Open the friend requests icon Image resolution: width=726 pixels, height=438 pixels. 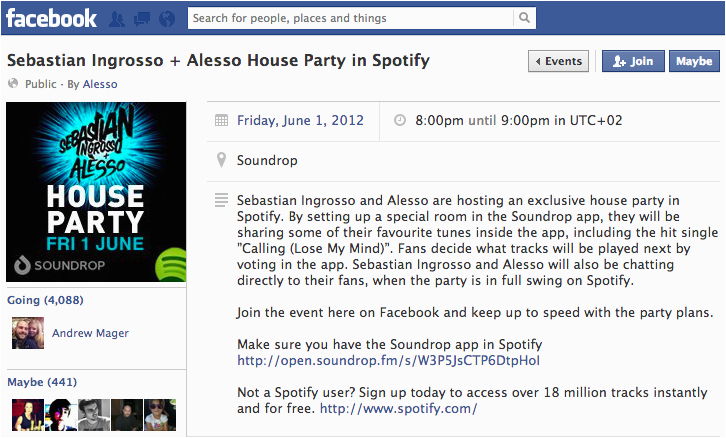(117, 19)
